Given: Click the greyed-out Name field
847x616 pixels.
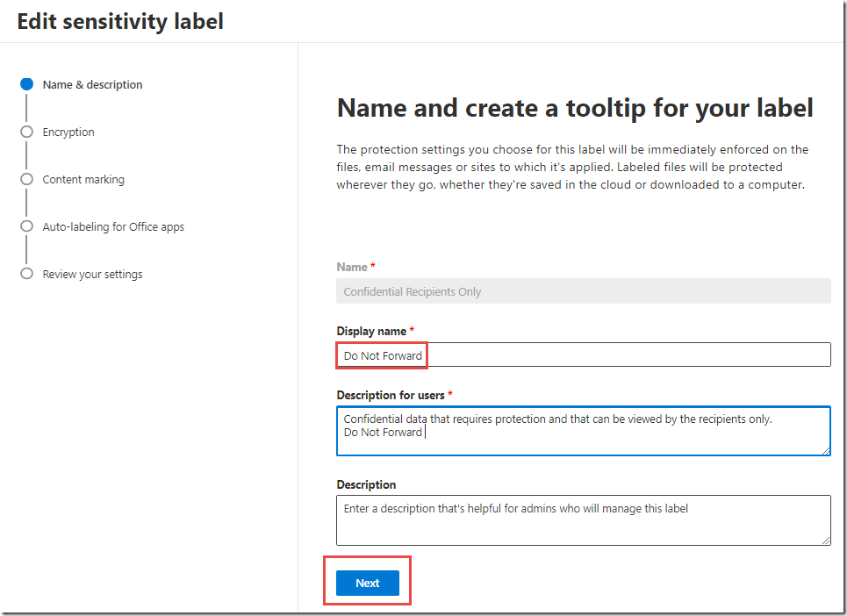Looking at the screenshot, I should click(x=583, y=291).
